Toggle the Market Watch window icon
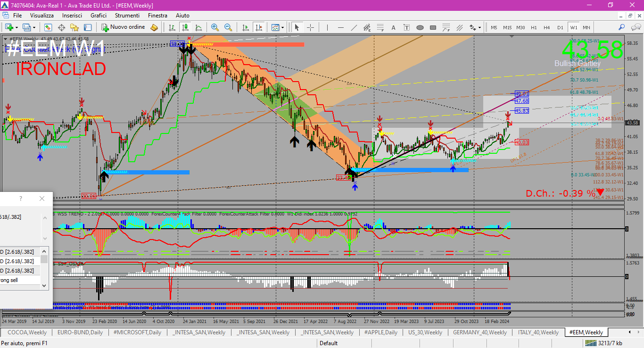Screen dimensions: 644x348 point(48,27)
